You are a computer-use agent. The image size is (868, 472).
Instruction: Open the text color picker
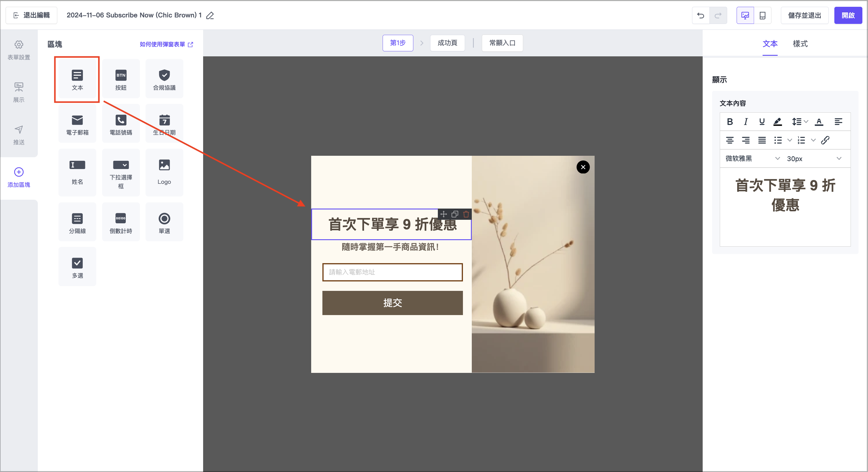pos(819,122)
